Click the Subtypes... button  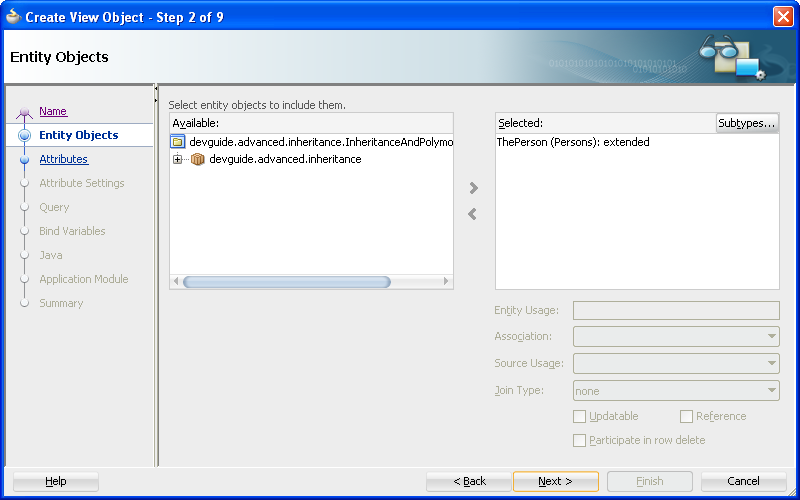click(747, 123)
